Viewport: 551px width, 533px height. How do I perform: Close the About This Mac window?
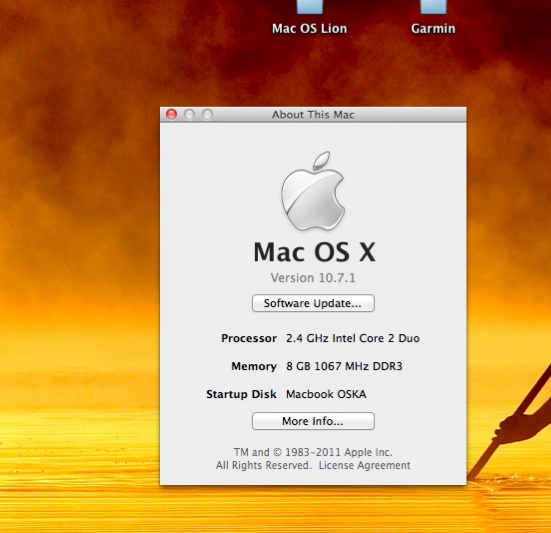(x=171, y=114)
